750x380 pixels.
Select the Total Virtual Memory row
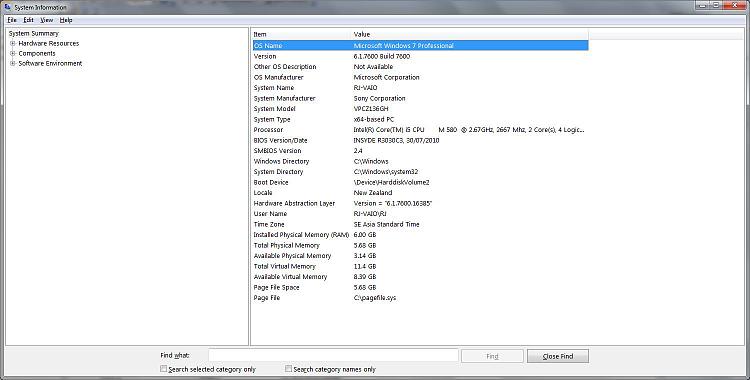point(420,267)
